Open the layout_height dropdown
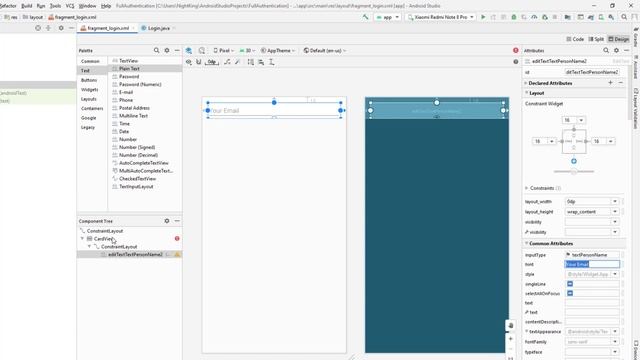This screenshot has width=640, height=360. [615, 212]
